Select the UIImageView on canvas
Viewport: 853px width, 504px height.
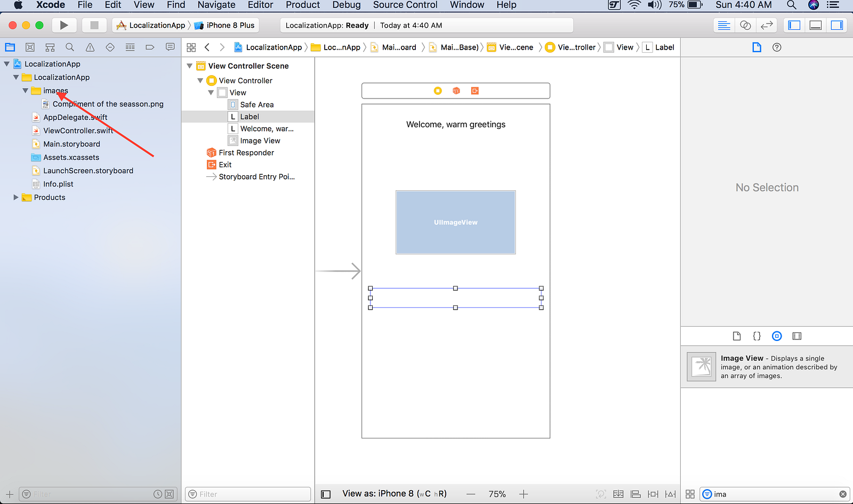point(456,222)
